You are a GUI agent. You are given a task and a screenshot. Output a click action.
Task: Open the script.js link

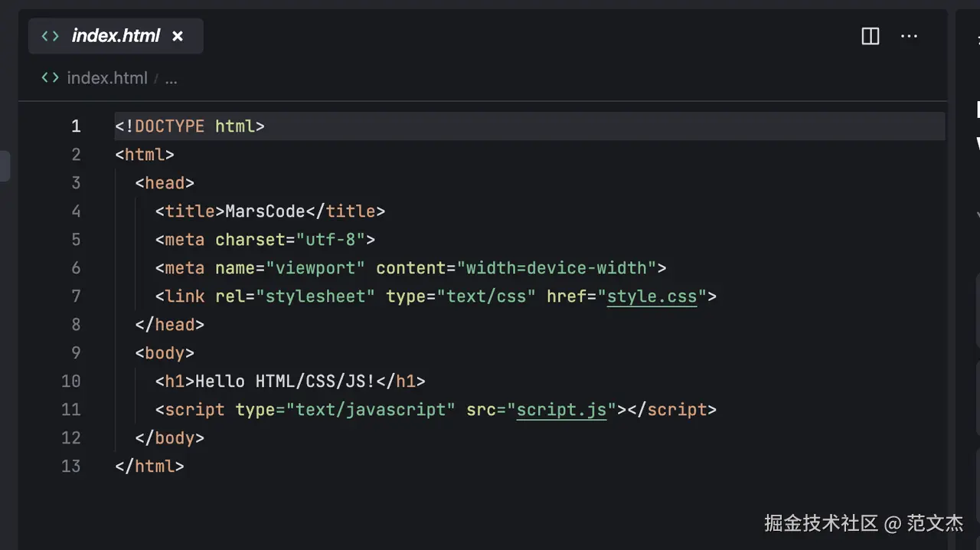coord(561,410)
